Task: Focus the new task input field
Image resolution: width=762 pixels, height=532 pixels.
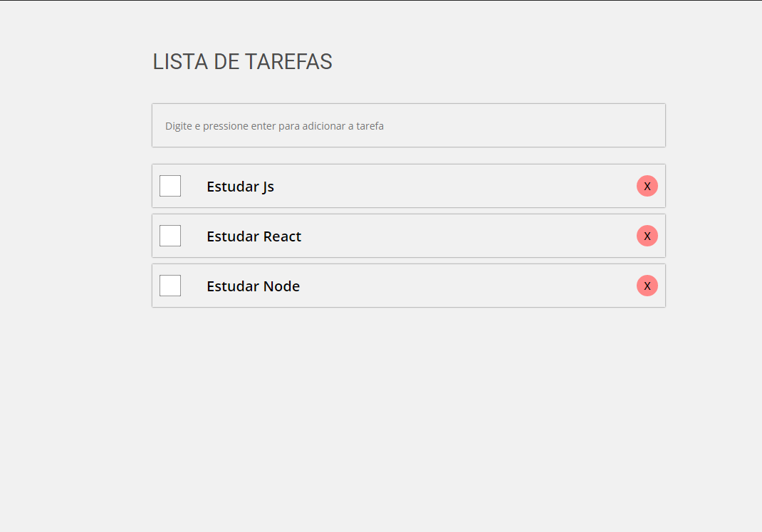Action: 409,125
